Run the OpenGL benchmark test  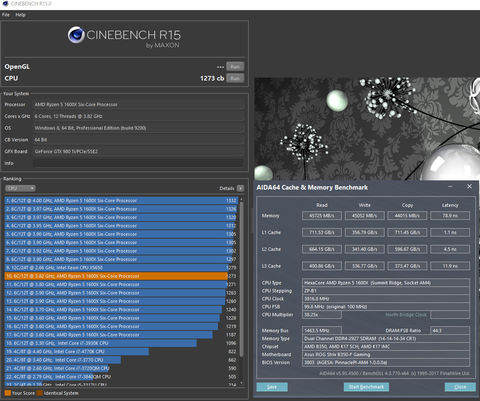pyautogui.click(x=235, y=66)
